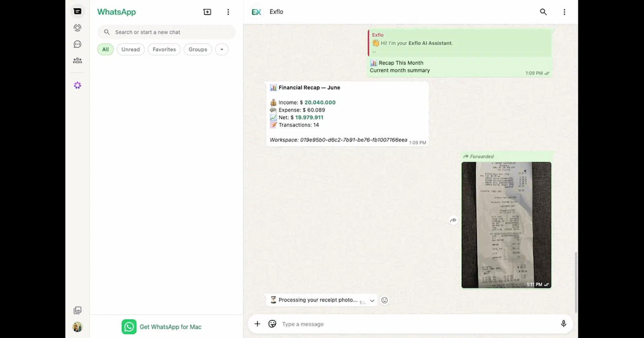Open the Status updates icon

(78, 28)
